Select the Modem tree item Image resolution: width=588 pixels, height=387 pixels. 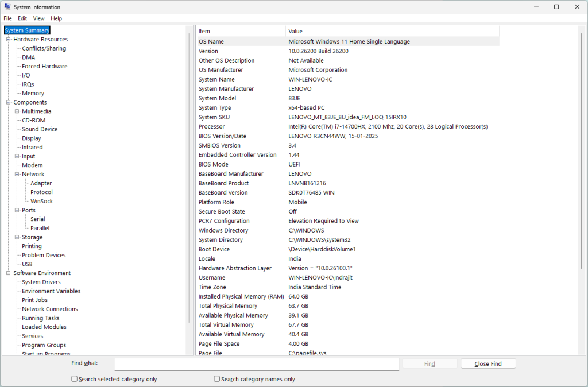(x=32, y=165)
